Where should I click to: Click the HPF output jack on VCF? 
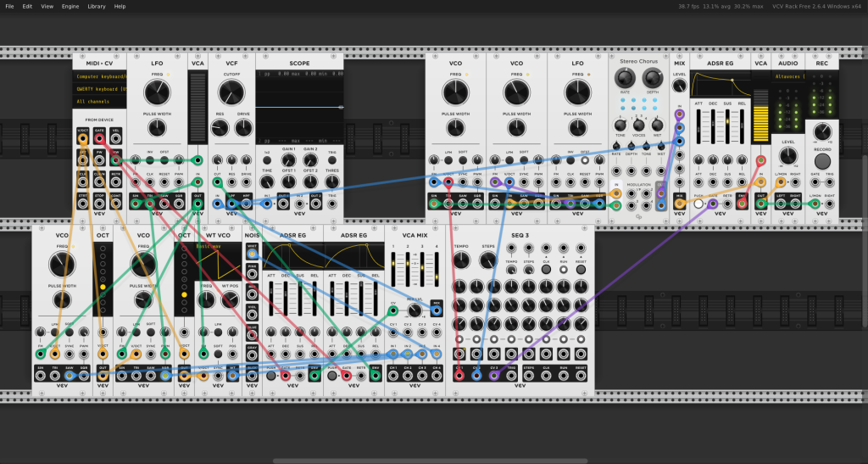pyautogui.click(x=247, y=204)
